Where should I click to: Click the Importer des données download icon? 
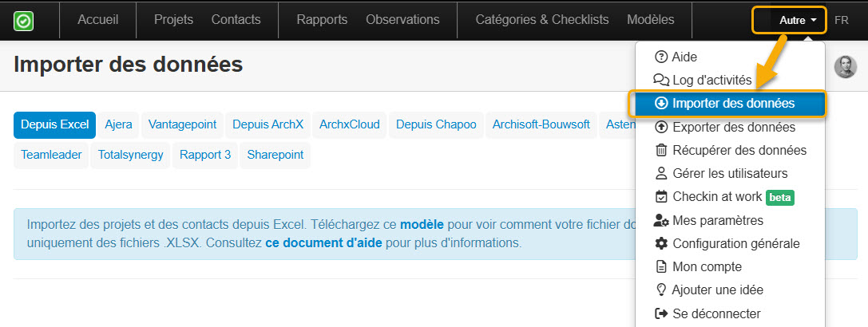[661, 104]
